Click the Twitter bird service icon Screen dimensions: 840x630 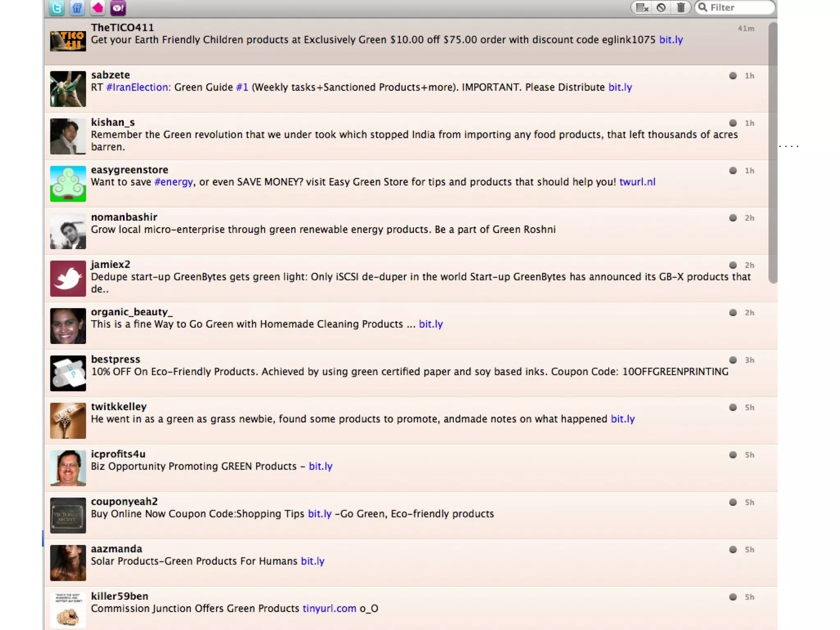pos(57,8)
